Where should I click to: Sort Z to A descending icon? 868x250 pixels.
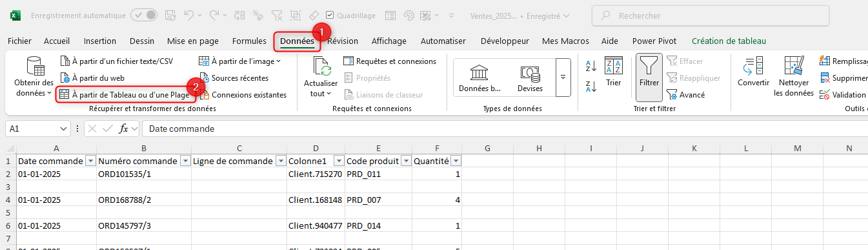point(590,86)
